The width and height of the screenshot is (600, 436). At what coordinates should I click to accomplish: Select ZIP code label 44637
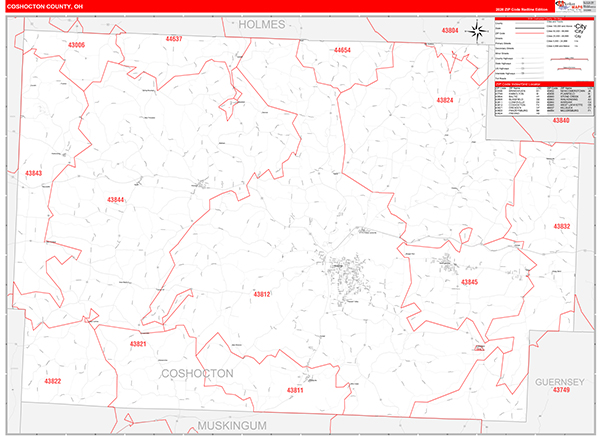[x=174, y=39]
